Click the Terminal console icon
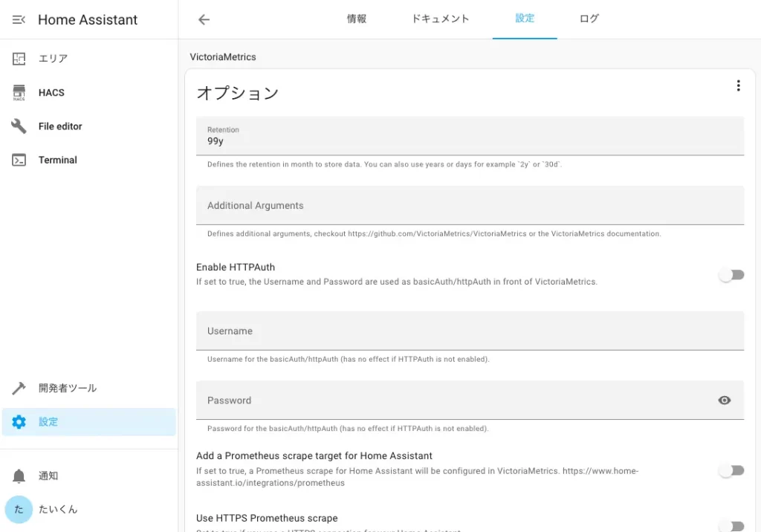761x532 pixels. pos(19,160)
